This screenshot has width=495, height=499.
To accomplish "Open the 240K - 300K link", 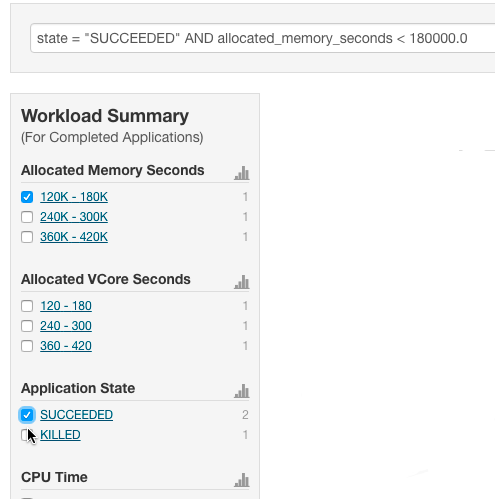I will (74, 217).
